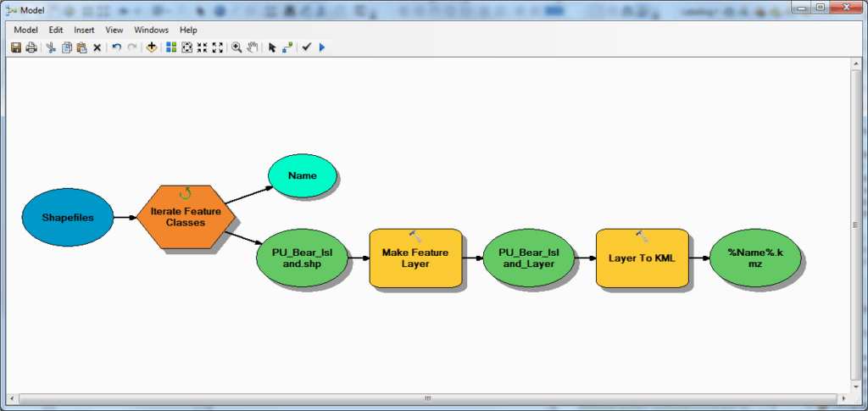Screen dimensions: 868x411
Task: Run the model with play button
Action: [x=322, y=47]
